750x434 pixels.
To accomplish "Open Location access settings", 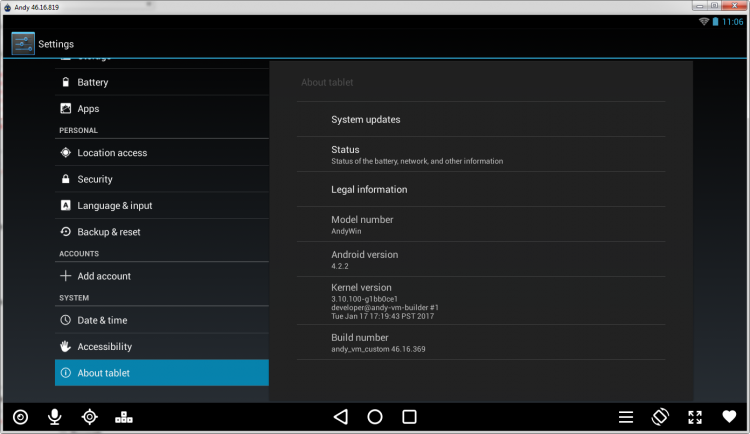I will pyautogui.click(x=162, y=153).
